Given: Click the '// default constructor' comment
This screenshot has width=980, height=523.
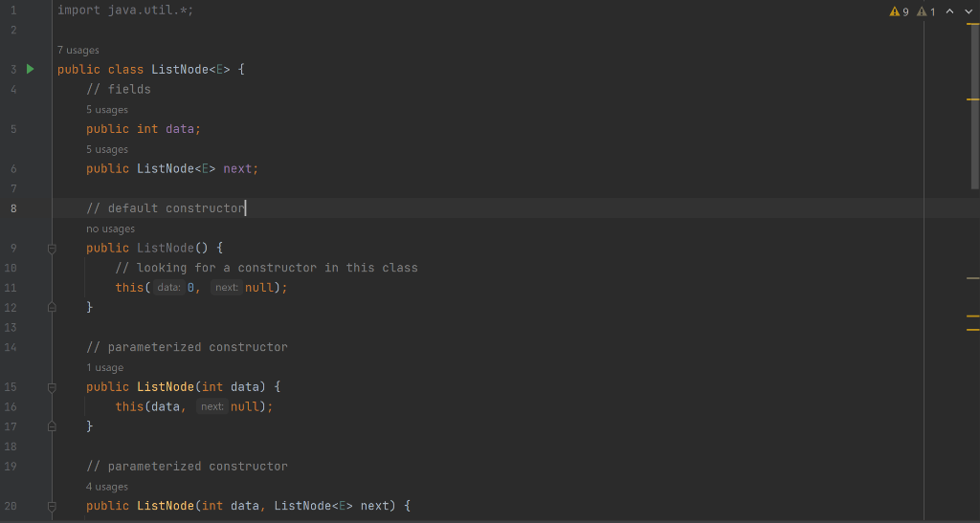Looking at the screenshot, I should click(166, 208).
